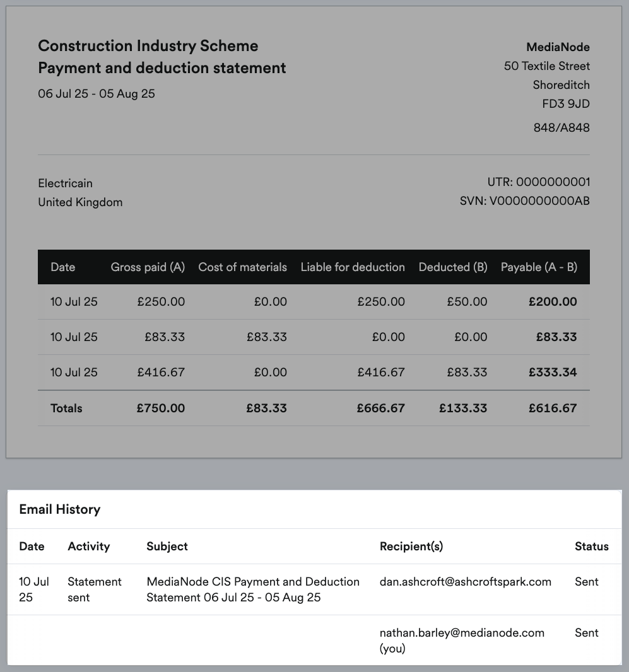This screenshot has width=629, height=672.
Task: Click the Activity column header
Action: (x=89, y=547)
